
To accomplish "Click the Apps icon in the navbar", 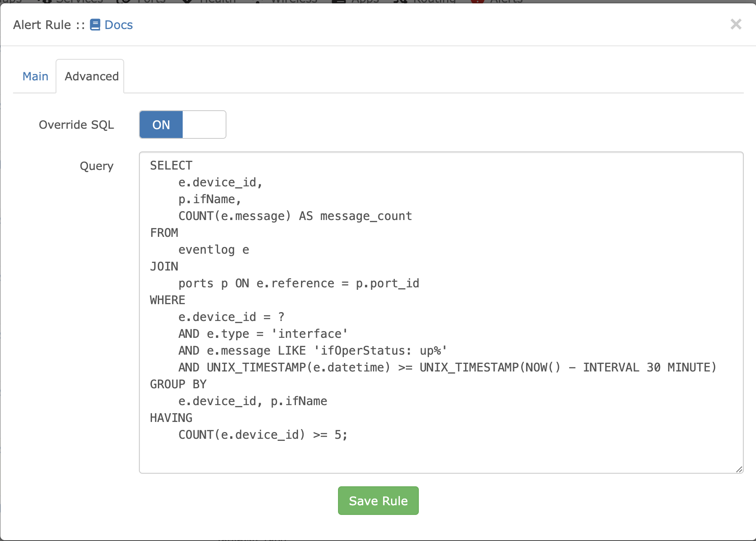I will coord(339,2).
